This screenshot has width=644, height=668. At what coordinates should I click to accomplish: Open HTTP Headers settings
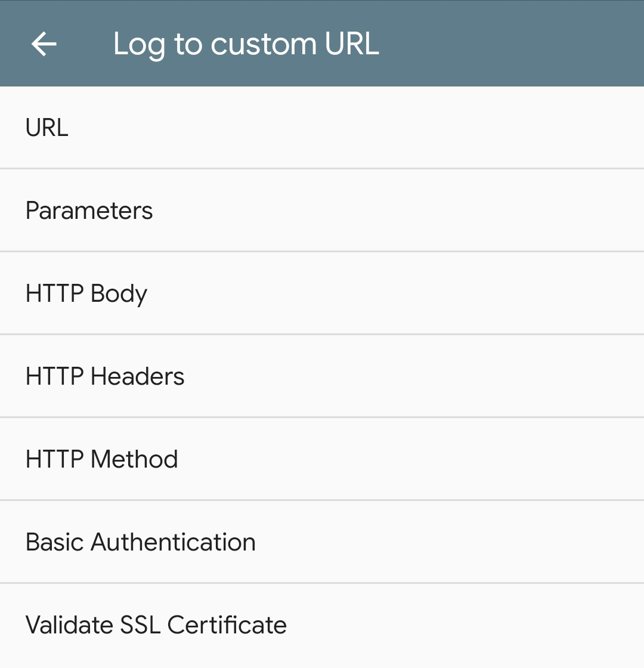point(105,376)
